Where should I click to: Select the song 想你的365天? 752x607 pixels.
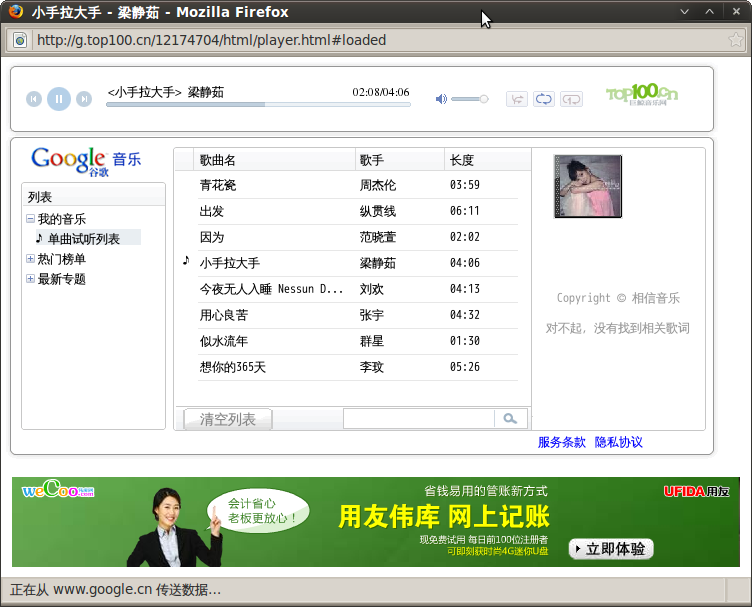[233, 367]
